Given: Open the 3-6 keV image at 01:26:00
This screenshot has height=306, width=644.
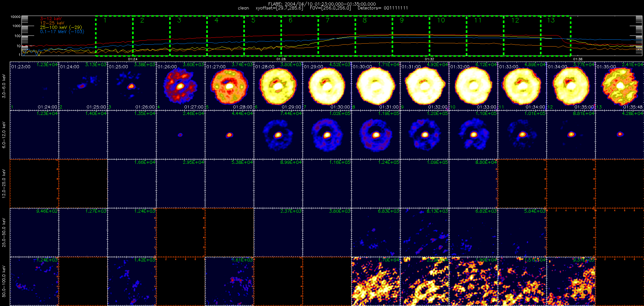Looking at the screenshot, I should (181, 86).
